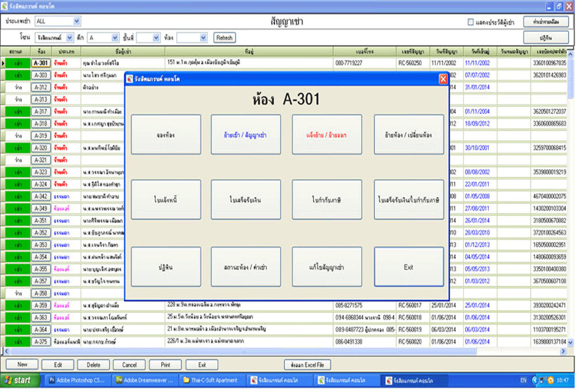Click the สถานะ column header
This screenshot has height=392, width=588.
click(x=16, y=51)
